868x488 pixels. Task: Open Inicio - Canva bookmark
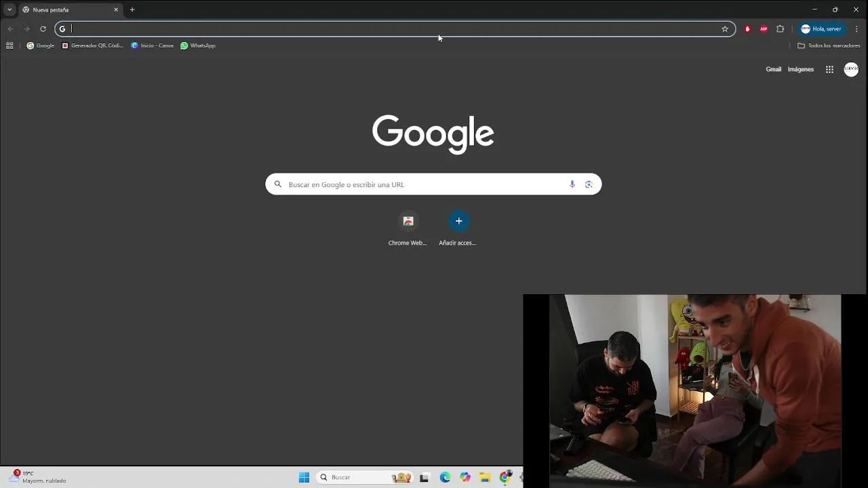pyautogui.click(x=152, y=45)
